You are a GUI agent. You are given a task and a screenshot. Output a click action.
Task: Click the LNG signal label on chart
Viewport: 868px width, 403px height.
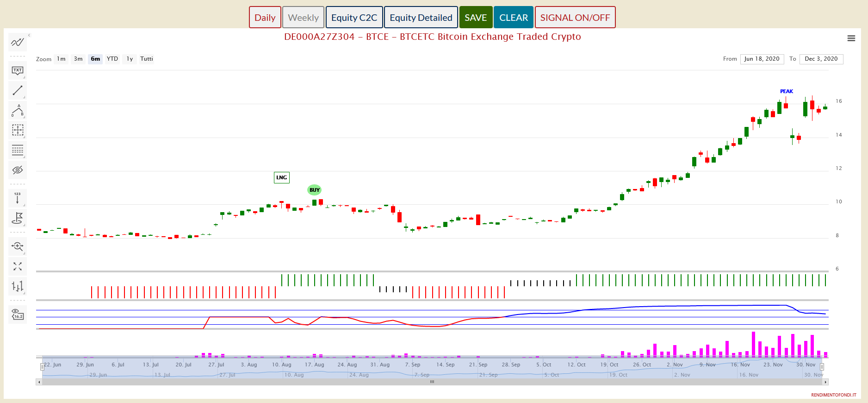click(282, 177)
